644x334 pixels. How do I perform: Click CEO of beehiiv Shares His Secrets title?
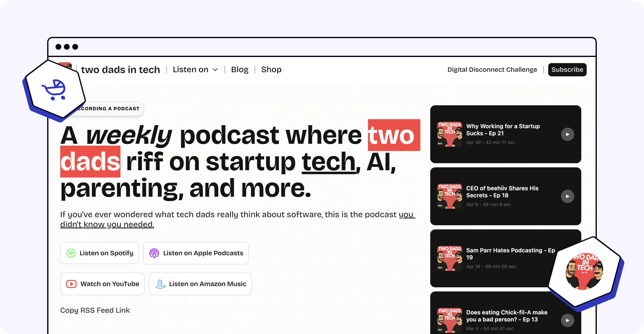(x=502, y=192)
